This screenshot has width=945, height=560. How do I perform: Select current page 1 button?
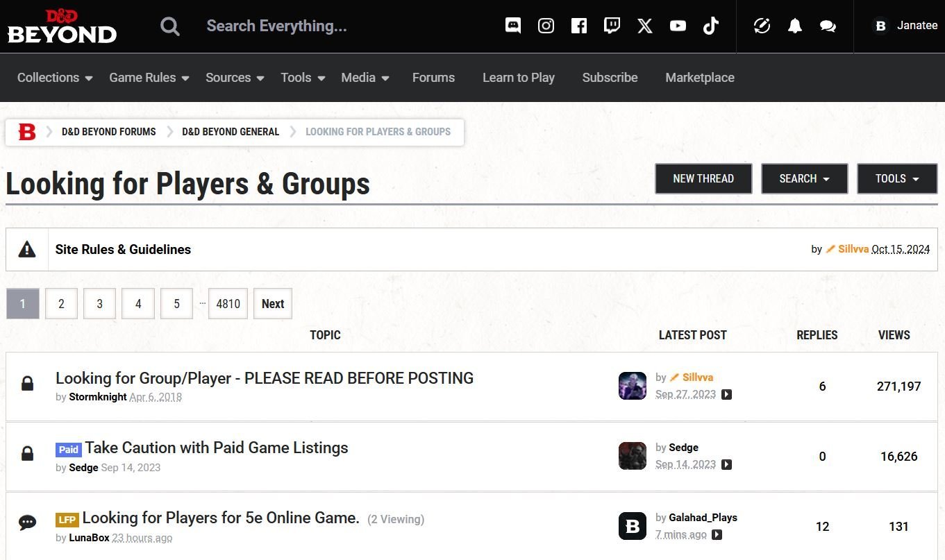click(23, 304)
